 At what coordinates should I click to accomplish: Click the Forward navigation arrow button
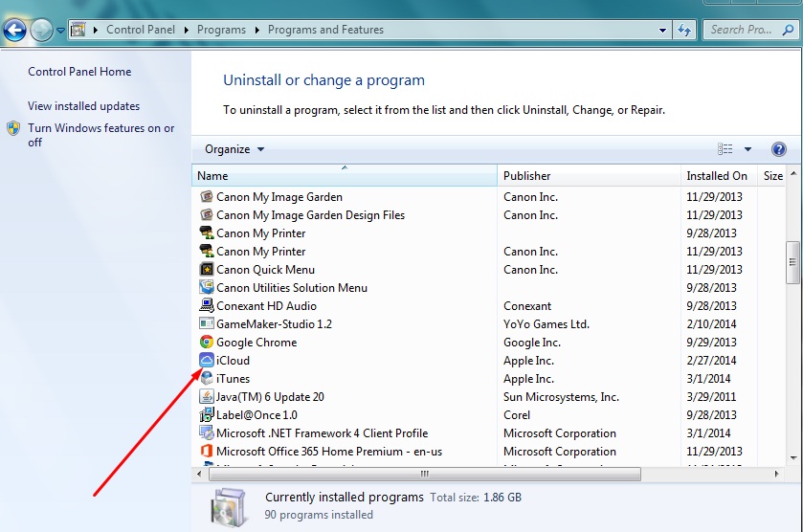[x=41, y=31]
